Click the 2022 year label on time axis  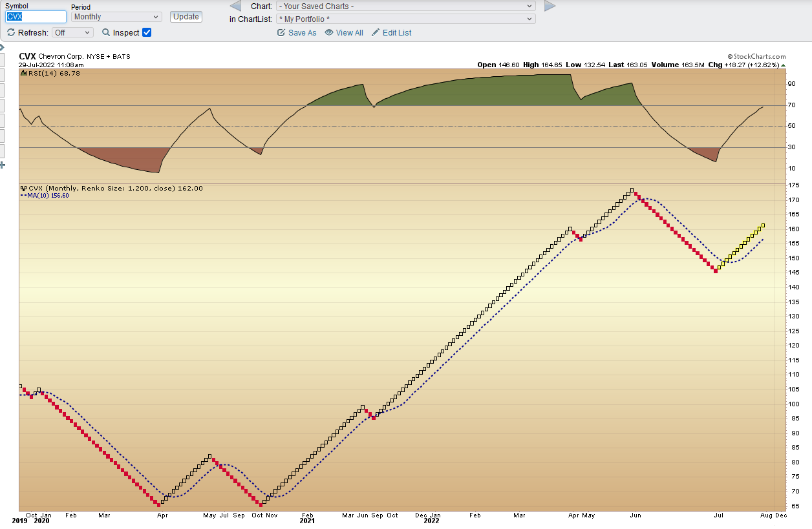tap(432, 521)
